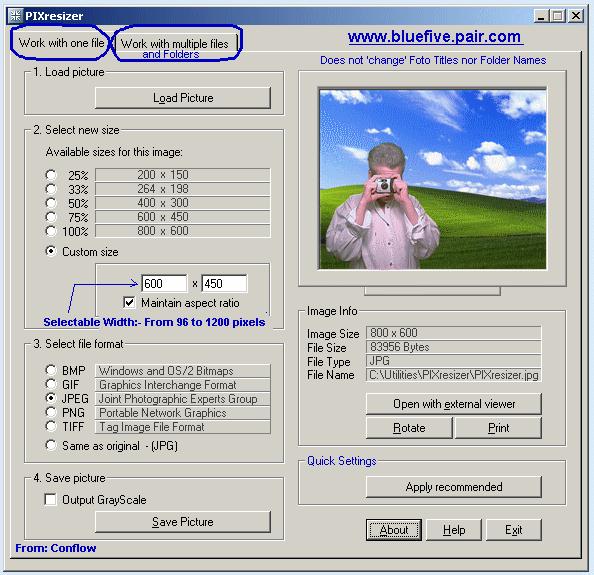Click the 200 x 150 size text
Screen dimensions: 594x575
point(163,175)
